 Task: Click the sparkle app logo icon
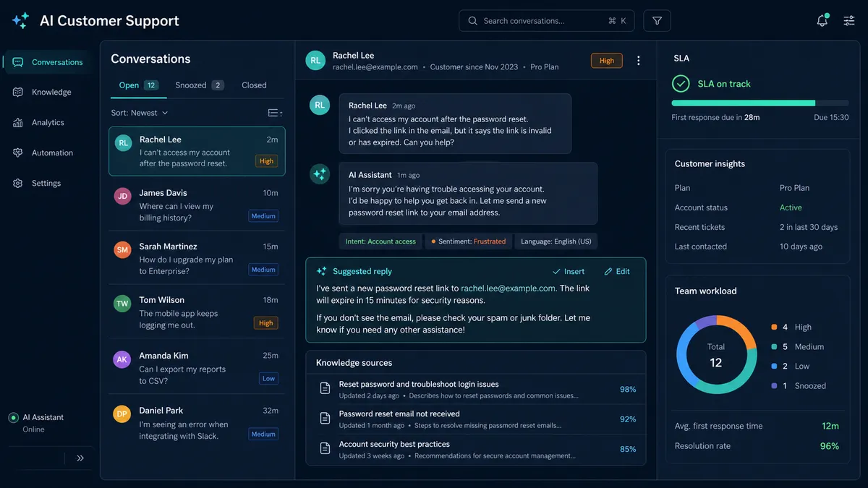[20, 21]
